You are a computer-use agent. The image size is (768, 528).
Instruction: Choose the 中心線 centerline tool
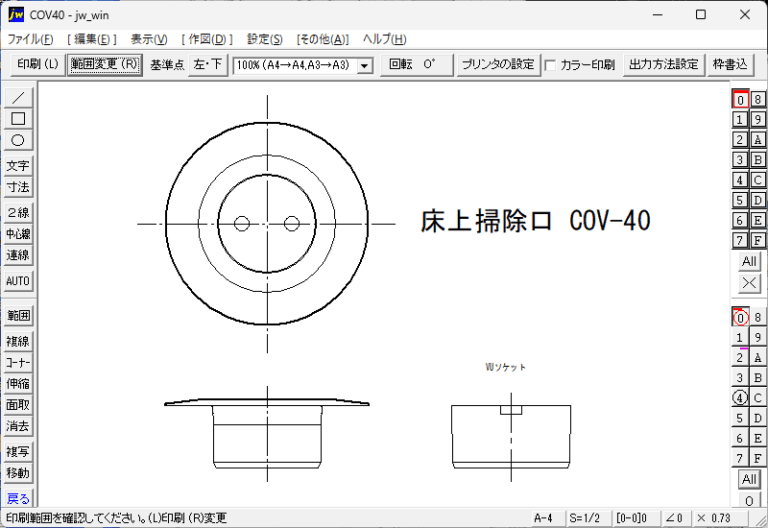click(18, 234)
